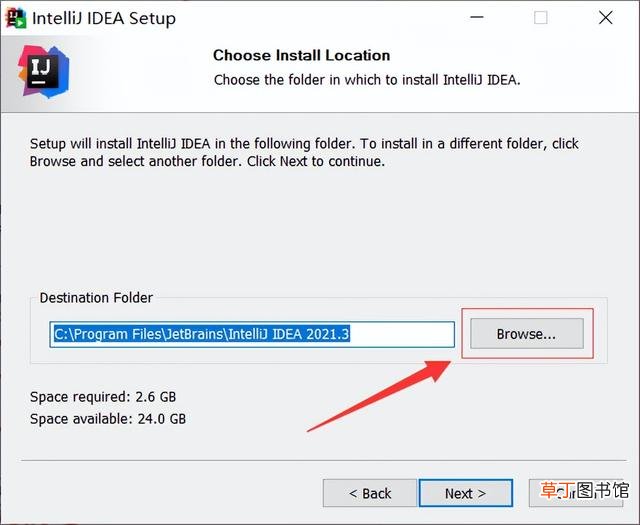
Task: Click the Browse... button
Action: click(x=527, y=334)
